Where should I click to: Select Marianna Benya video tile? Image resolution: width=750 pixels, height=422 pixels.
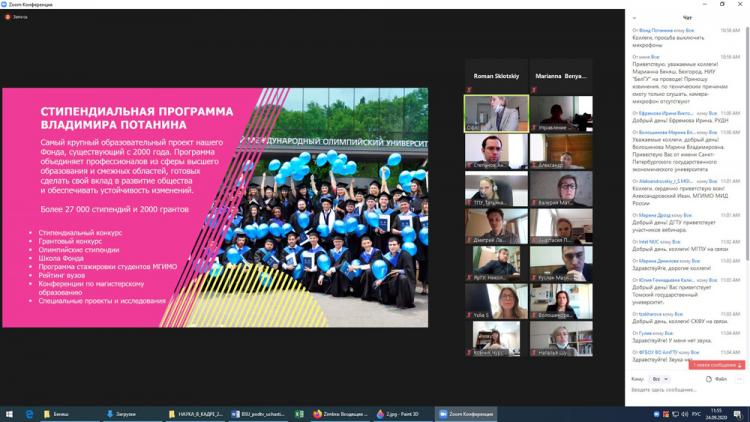(561, 114)
